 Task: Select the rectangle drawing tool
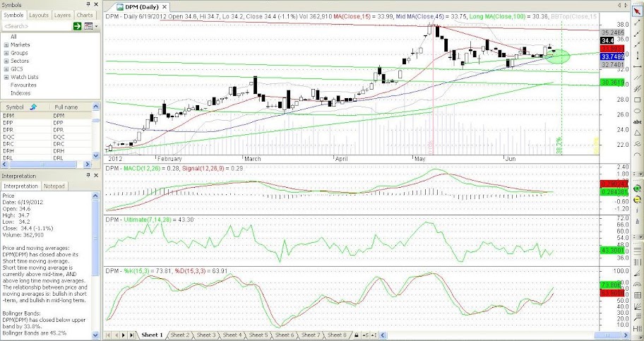638,100
